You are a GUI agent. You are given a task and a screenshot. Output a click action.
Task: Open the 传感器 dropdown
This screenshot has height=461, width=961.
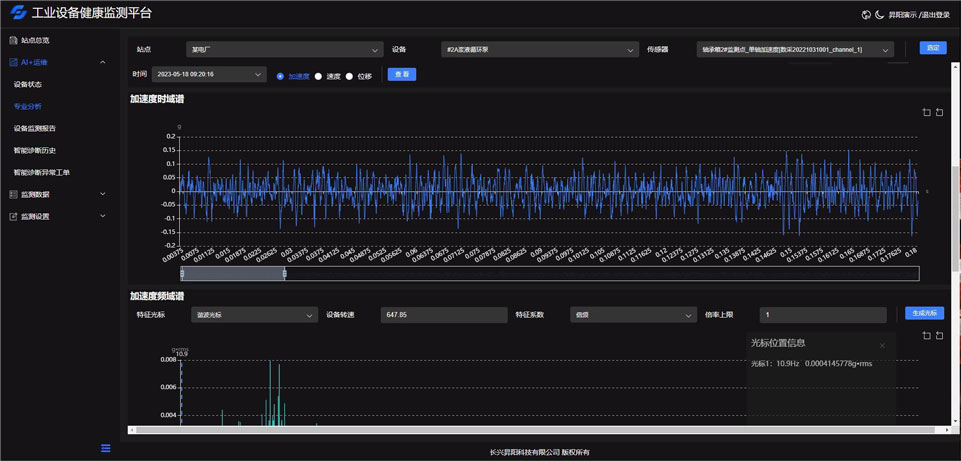tap(794, 50)
